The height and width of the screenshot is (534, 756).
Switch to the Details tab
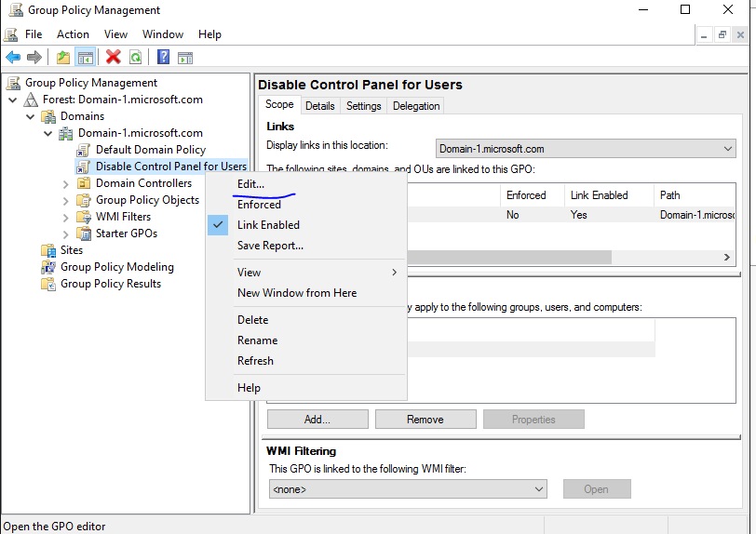(x=320, y=105)
